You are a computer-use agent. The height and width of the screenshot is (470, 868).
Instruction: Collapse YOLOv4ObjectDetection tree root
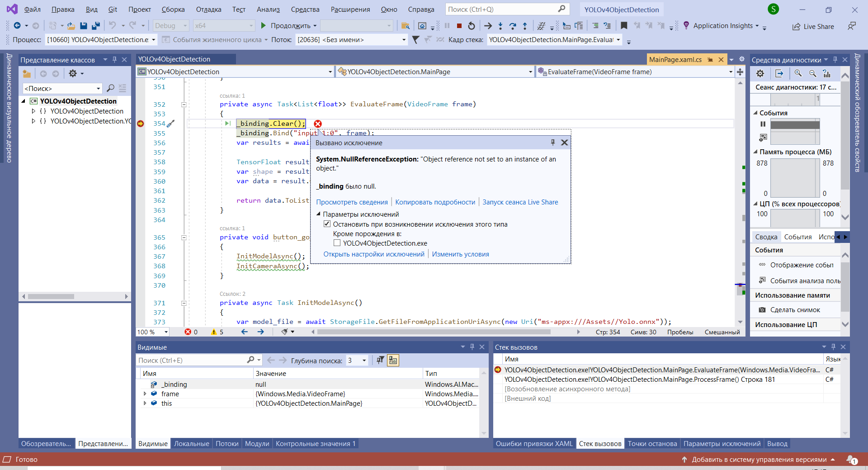tap(24, 101)
